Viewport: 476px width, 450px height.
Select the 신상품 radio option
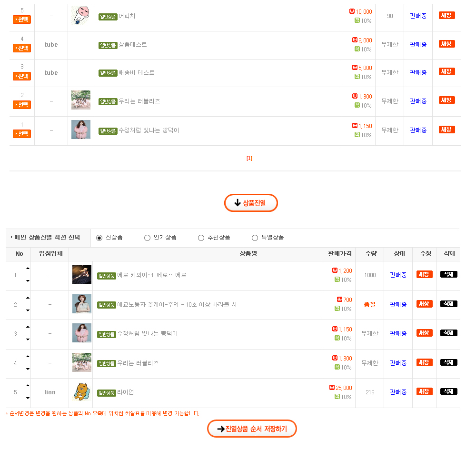[x=99, y=238]
